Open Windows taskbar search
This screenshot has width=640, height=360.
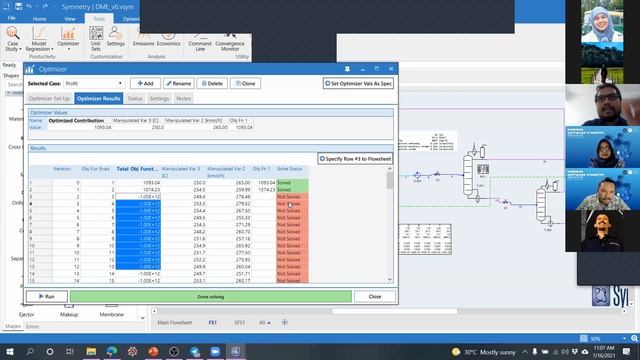[30, 351]
